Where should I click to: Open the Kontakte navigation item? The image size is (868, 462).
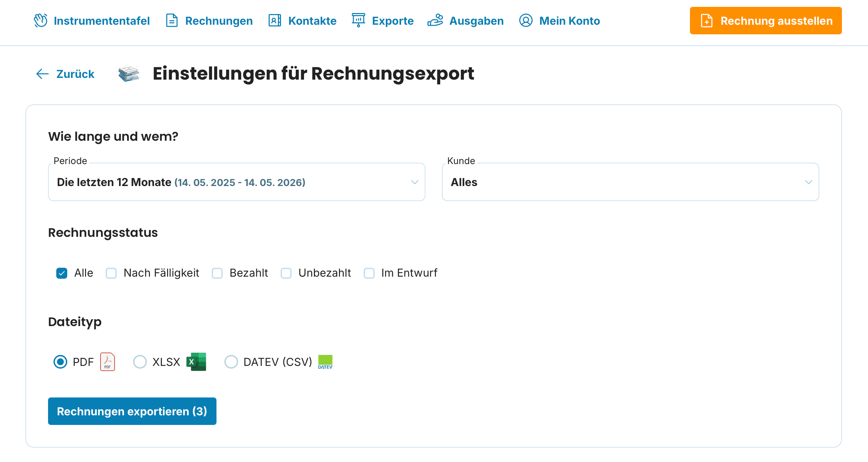coord(302,21)
